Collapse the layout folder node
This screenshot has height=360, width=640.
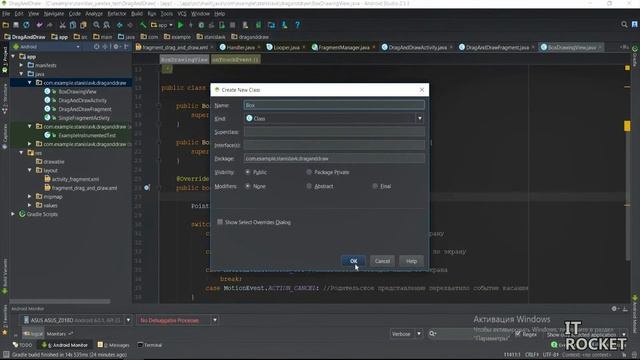(30, 170)
